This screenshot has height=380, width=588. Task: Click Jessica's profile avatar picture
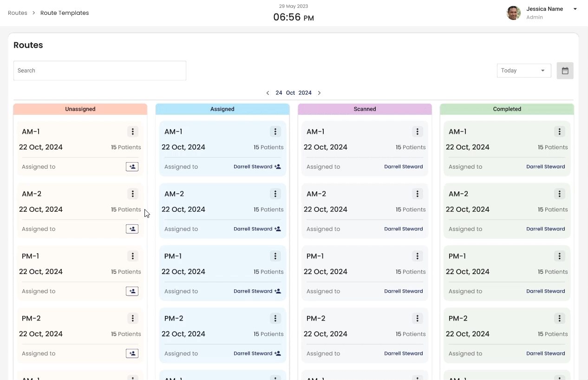(x=513, y=13)
